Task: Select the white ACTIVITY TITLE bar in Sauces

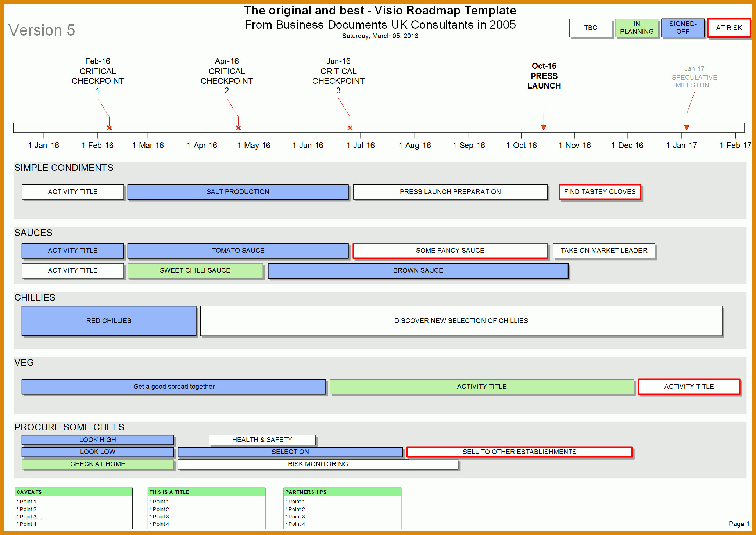Action: (x=73, y=270)
